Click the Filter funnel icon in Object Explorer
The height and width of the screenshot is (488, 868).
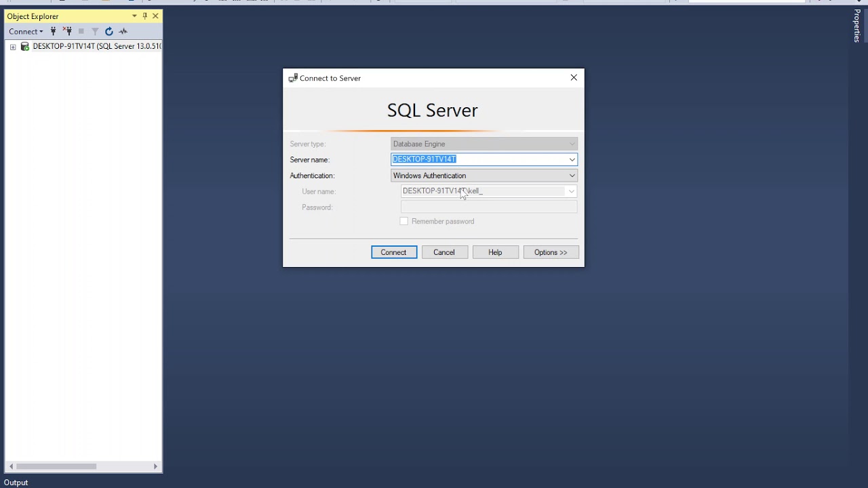(x=95, y=31)
